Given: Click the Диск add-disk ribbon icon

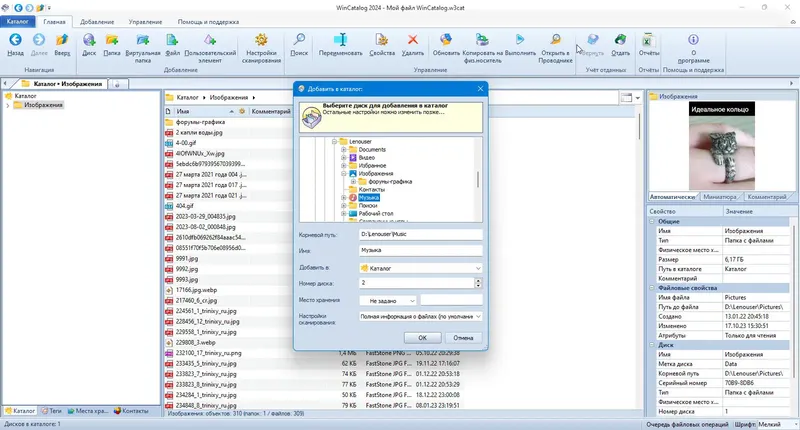Looking at the screenshot, I should click(89, 40).
